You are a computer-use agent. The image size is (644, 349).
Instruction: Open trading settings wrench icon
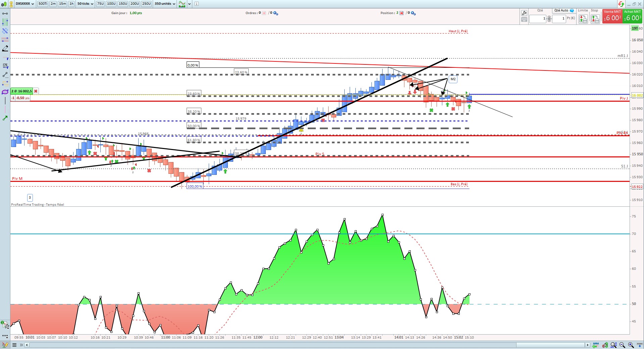(524, 13)
